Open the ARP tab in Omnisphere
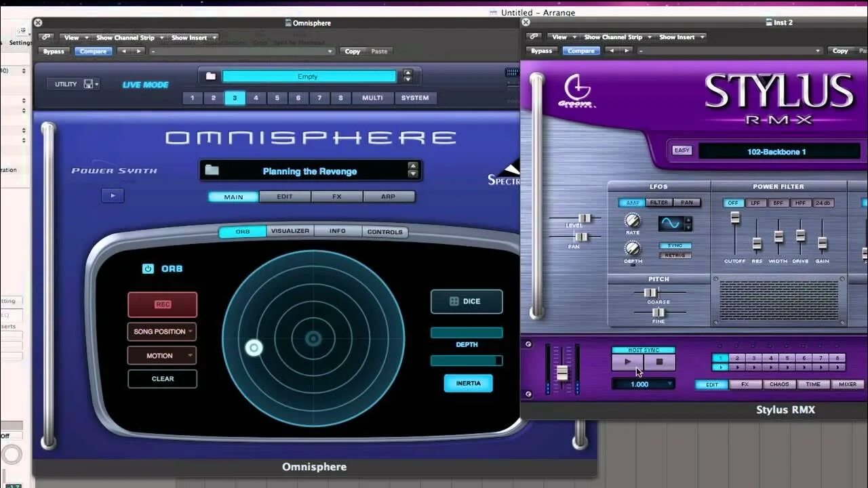 [x=388, y=197]
